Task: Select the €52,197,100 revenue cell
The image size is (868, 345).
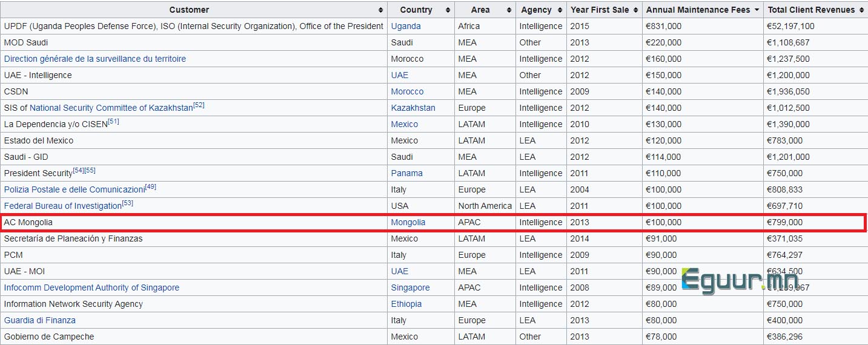Action: (815, 26)
